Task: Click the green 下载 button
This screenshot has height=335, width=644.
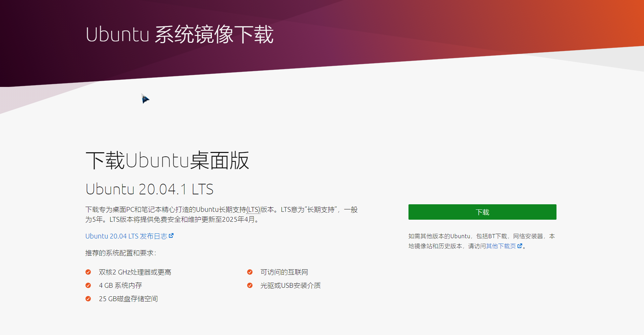Action: coord(482,212)
